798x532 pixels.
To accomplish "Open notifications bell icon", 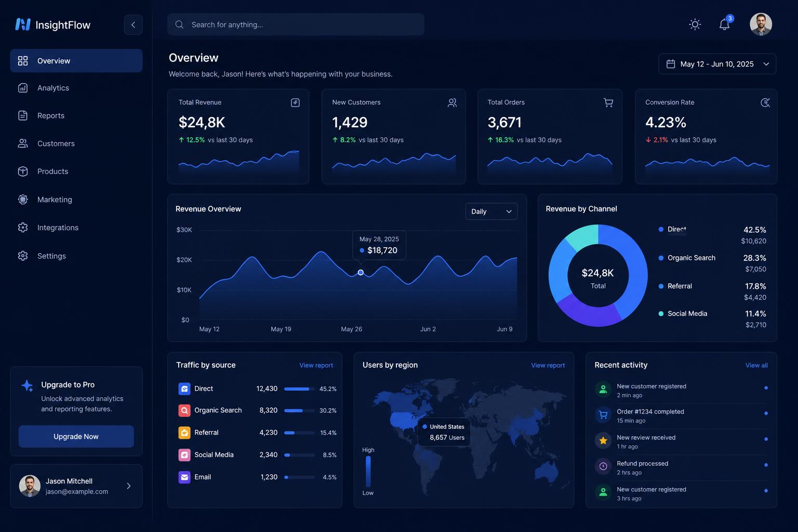I will pyautogui.click(x=725, y=24).
